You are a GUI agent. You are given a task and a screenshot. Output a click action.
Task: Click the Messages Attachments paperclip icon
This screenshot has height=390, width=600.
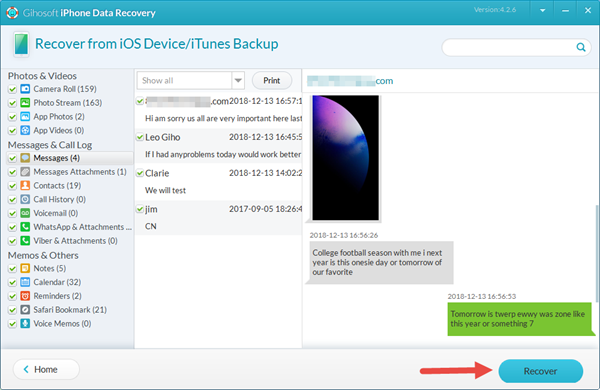25,171
